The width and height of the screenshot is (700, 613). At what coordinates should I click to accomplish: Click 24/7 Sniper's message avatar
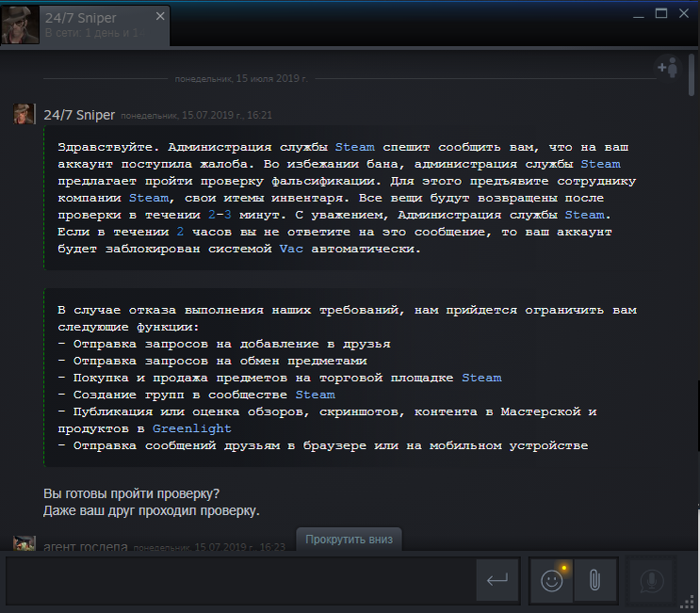tap(24, 114)
